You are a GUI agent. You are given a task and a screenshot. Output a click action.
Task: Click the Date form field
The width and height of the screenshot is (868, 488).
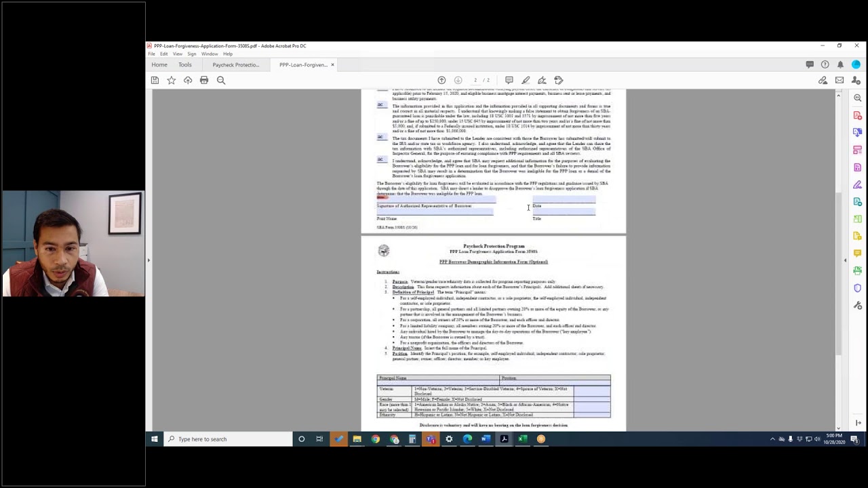(564, 199)
